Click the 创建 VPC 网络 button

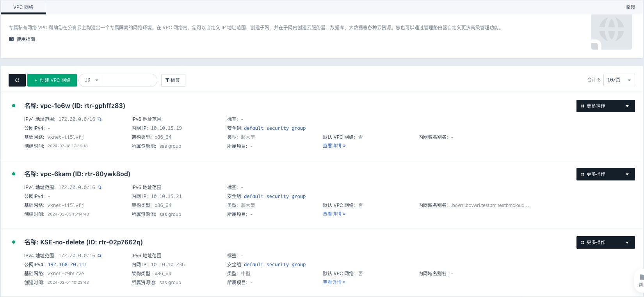[x=52, y=80]
